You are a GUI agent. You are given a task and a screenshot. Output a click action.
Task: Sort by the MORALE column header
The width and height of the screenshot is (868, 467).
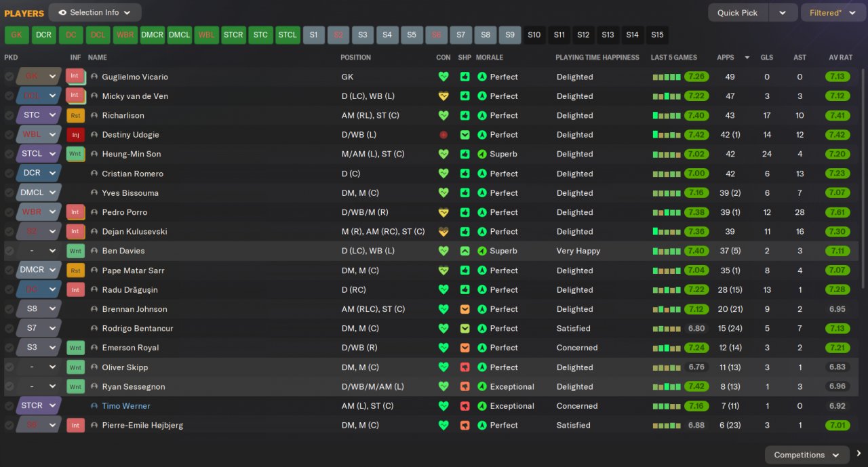(490, 58)
